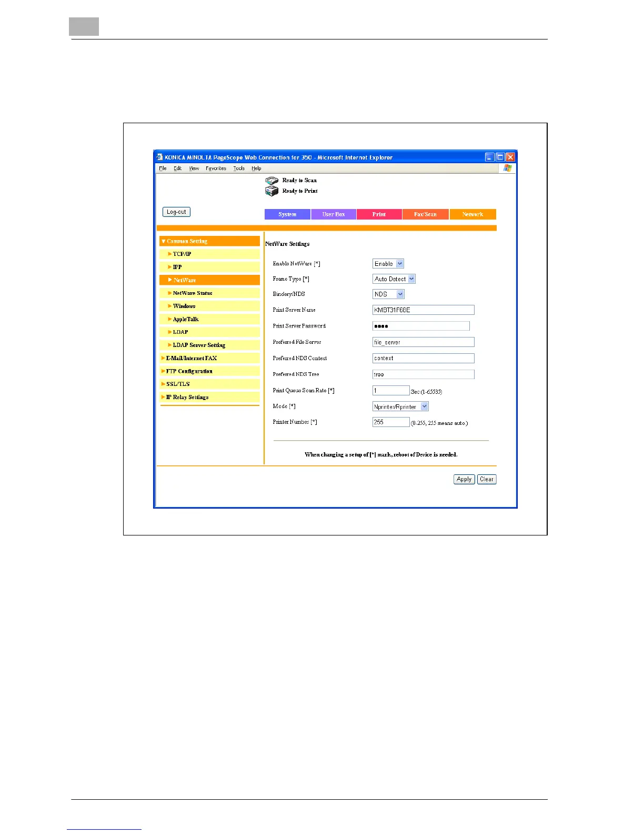Open the Tools menu
Viewport: 644px width, 834px height.
239,168
